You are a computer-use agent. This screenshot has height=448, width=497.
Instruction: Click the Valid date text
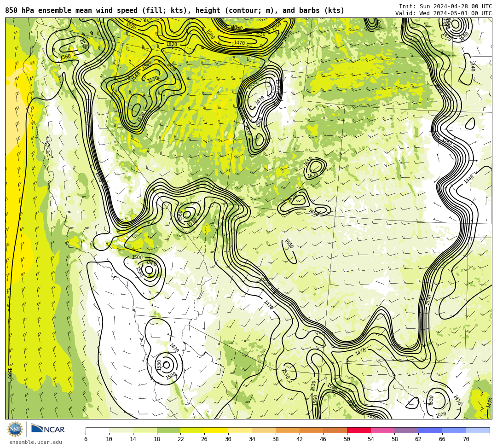click(x=444, y=13)
